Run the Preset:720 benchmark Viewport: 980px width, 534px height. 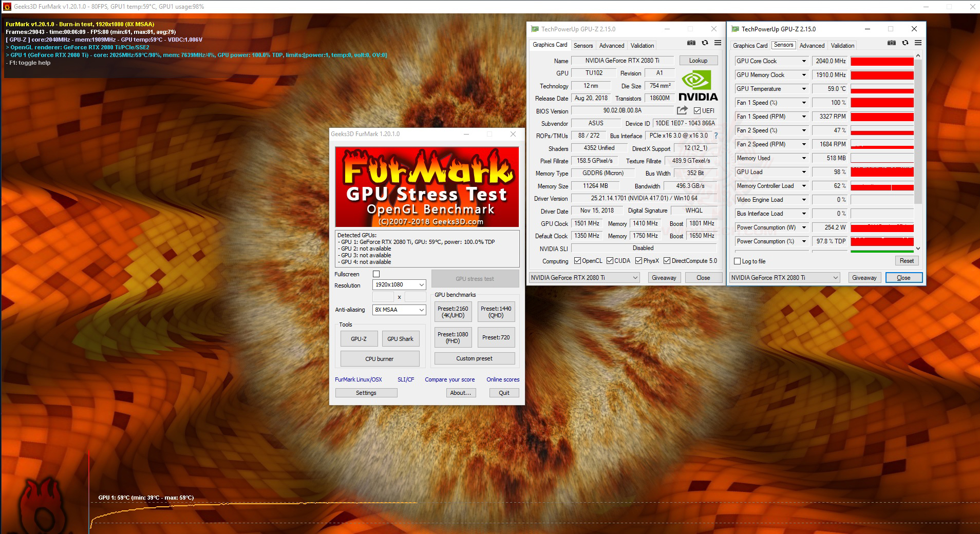pyautogui.click(x=496, y=337)
